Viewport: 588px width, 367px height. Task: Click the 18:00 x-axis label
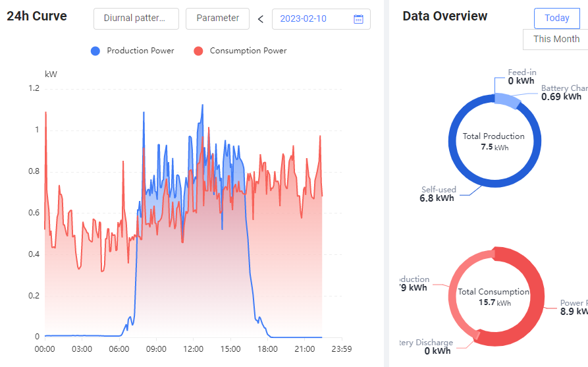pyautogui.click(x=267, y=349)
